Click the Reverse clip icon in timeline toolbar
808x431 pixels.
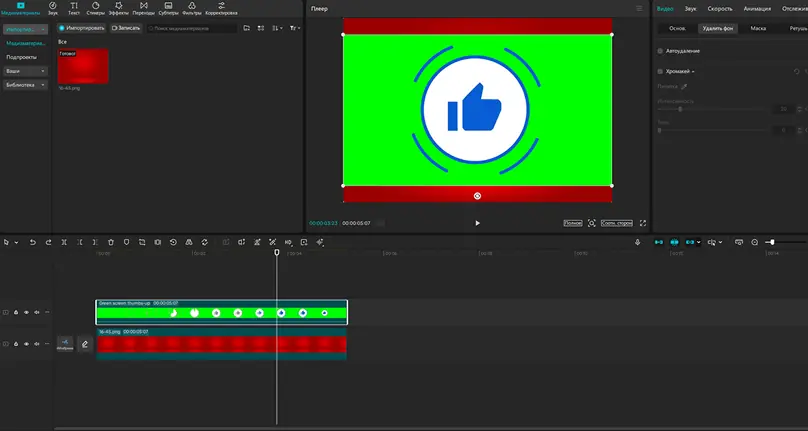[173, 242]
